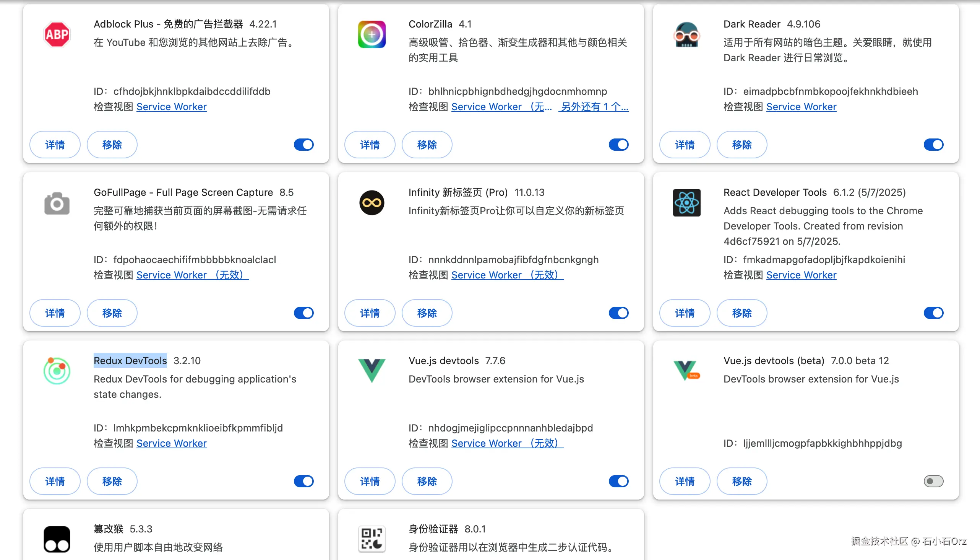Turn off the React Developer Tools toggle
This screenshot has height=560, width=980.
tap(933, 313)
